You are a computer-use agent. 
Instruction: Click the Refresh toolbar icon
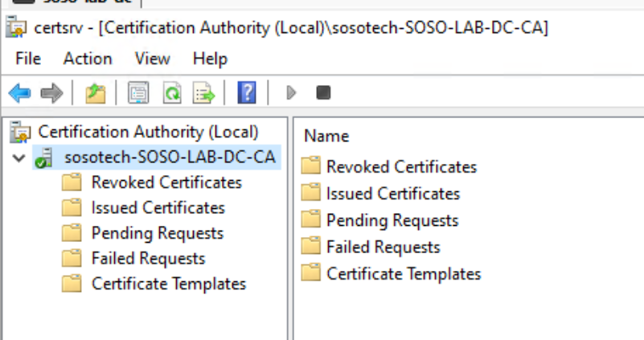(x=172, y=93)
